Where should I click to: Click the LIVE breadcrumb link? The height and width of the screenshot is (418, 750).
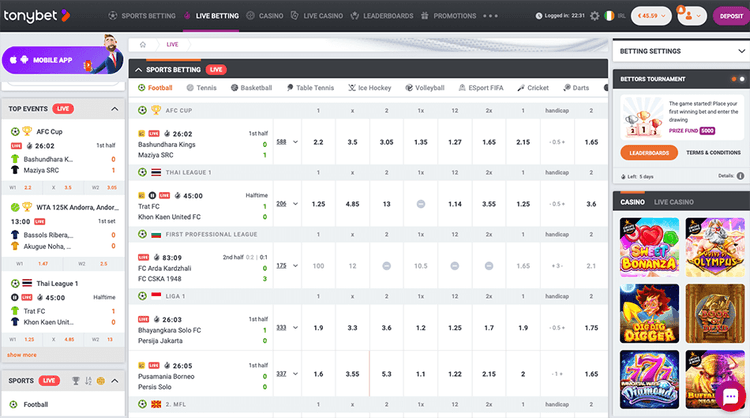(172, 44)
